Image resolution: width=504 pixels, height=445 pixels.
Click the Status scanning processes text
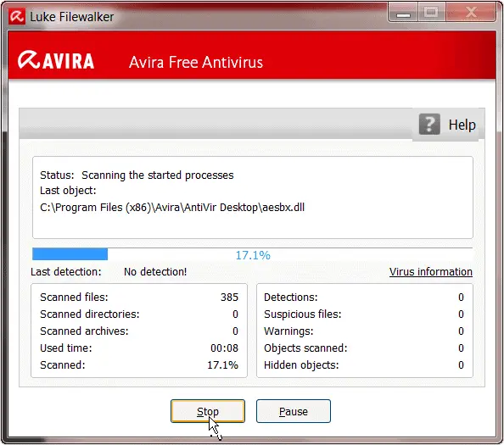click(158, 175)
